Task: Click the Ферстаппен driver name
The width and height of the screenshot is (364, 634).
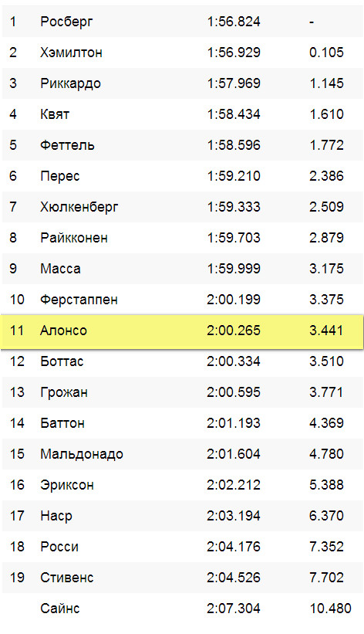Action: pos(79,300)
